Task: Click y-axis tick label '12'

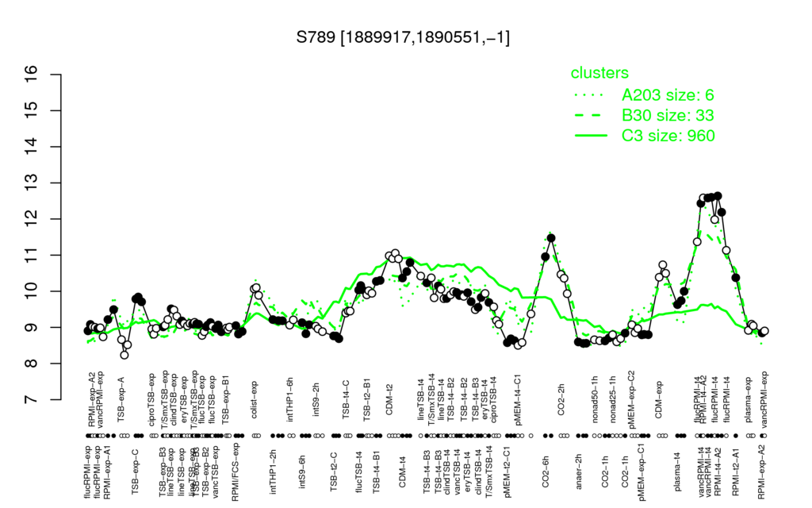Action: tap(31, 219)
